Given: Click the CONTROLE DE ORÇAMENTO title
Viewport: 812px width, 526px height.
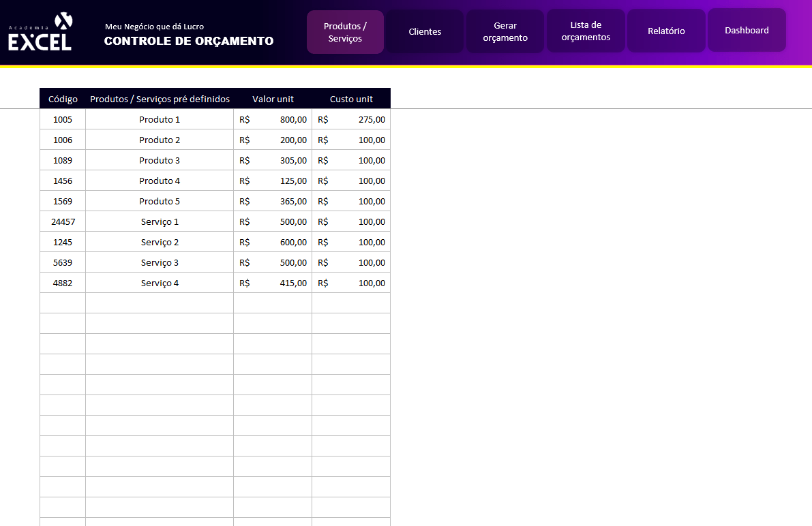Looking at the screenshot, I should 188,41.
